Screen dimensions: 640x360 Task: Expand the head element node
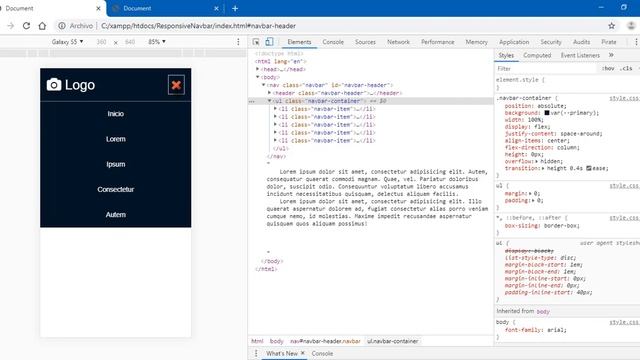click(258, 69)
